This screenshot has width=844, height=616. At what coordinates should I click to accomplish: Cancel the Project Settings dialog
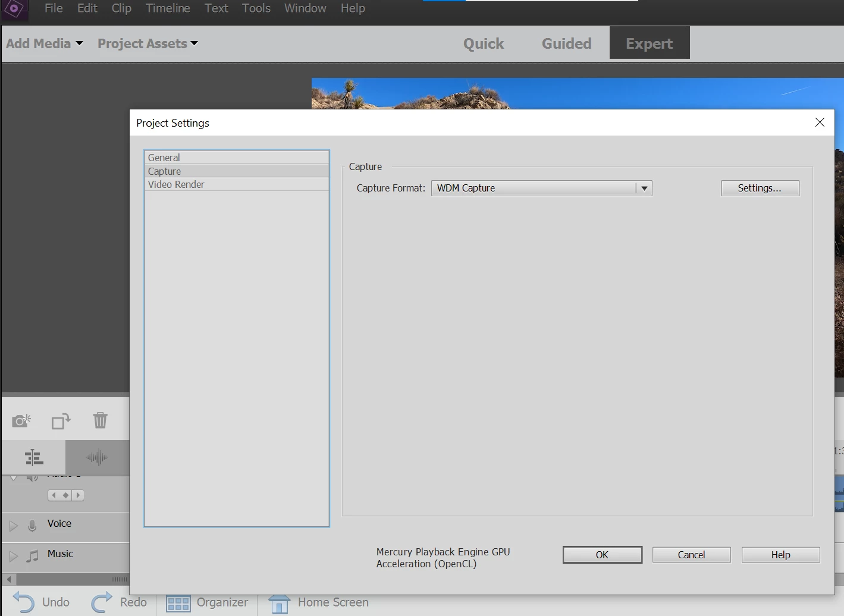point(692,555)
